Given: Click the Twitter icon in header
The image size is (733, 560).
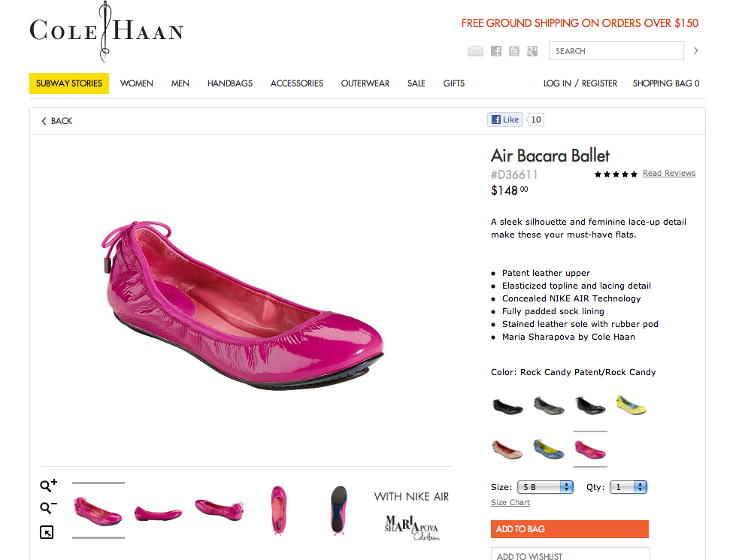Looking at the screenshot, I should 514,51.
